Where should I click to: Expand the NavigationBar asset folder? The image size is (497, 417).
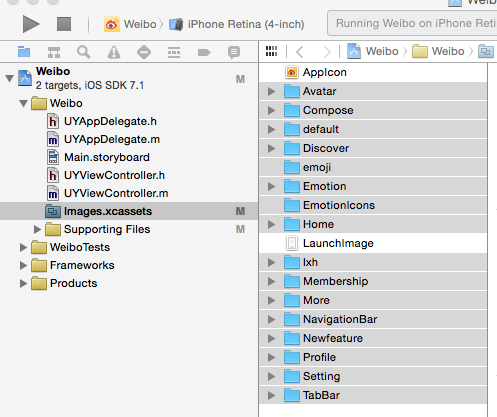click(272, 320)
